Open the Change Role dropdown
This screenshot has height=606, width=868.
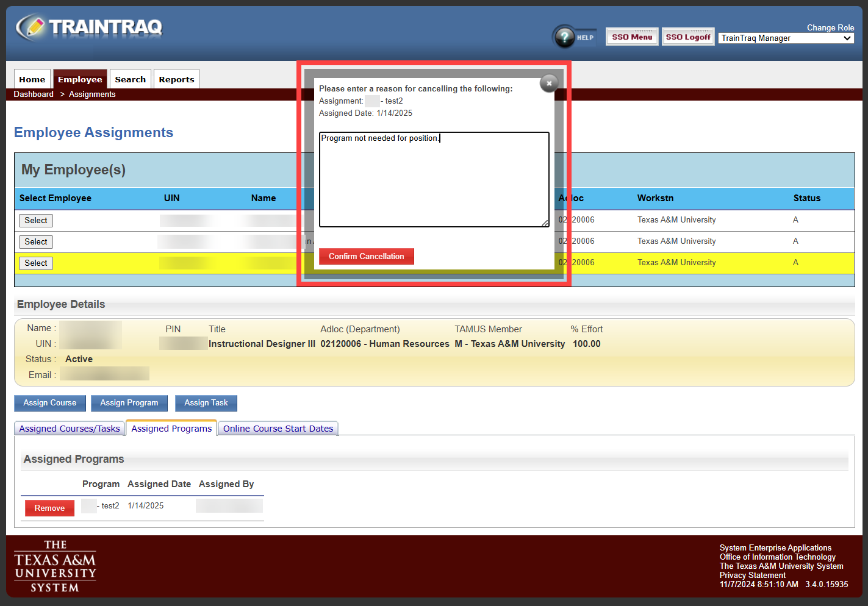tap(786, 38)
